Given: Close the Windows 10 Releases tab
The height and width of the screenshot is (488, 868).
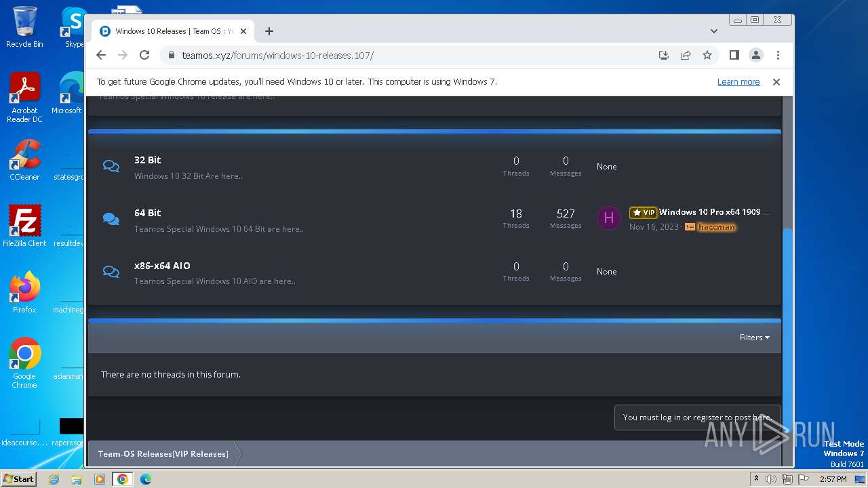Looking at the screenshot, I should pos(243,31).
